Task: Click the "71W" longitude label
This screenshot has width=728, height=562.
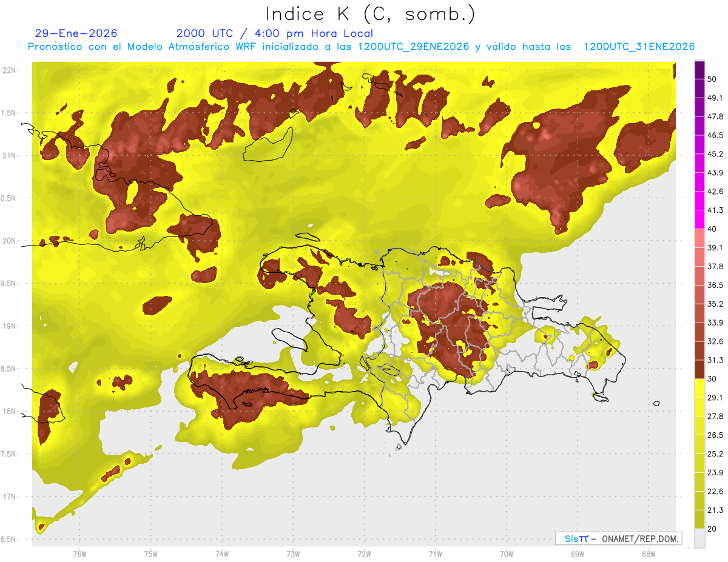Action: tap(435, 554)
